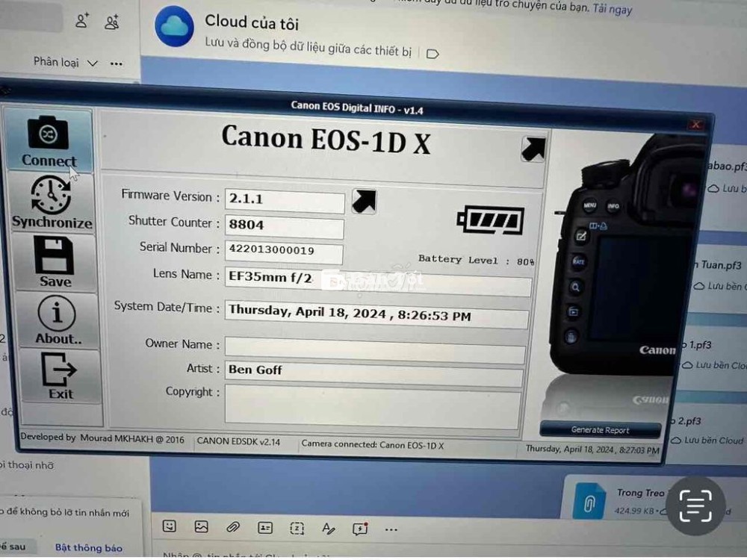747x560 pixels.
Task: Click the Shutter Counter field showing 8804
Action: tap(285, 226)
